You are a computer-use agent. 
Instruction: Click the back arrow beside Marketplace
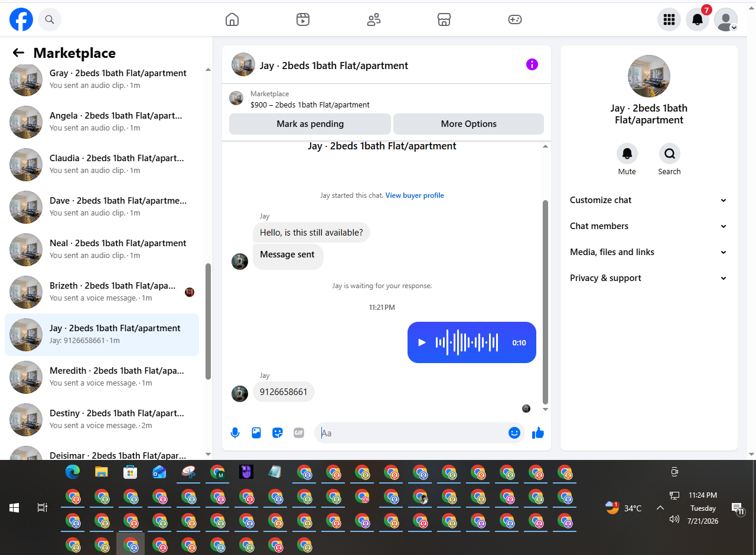tap(18, 53)
